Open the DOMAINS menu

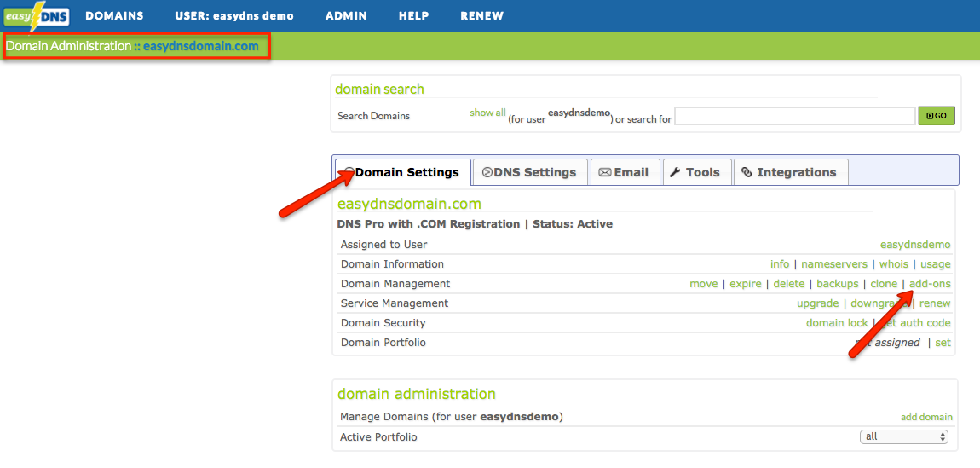114,16
